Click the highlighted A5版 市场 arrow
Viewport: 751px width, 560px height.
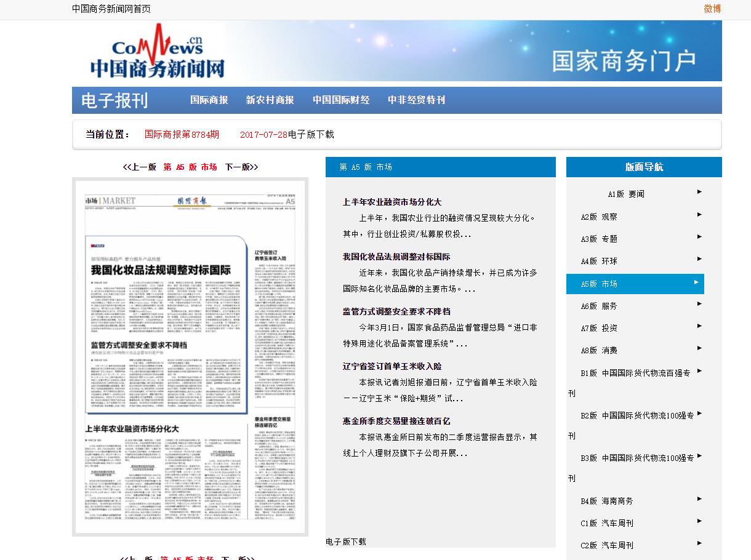pos(699,284)
